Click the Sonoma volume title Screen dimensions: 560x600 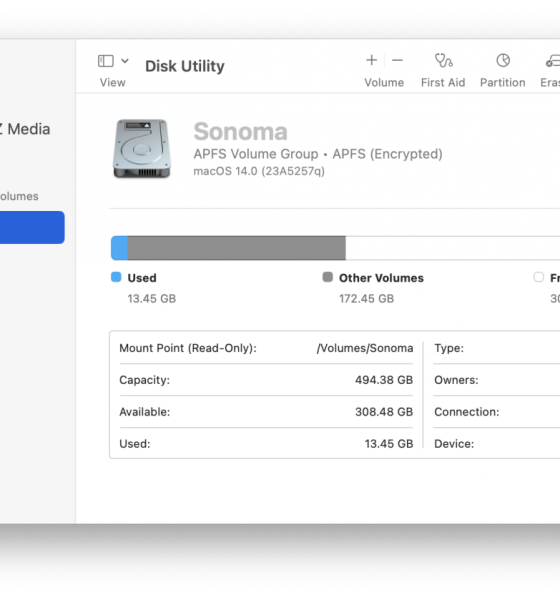(240, 131)
